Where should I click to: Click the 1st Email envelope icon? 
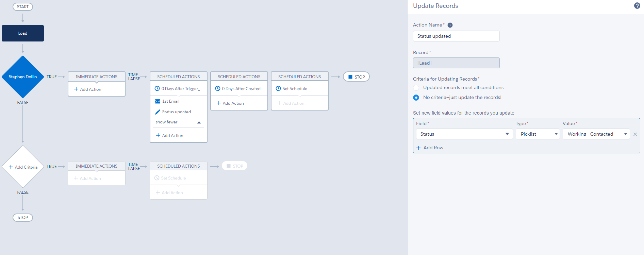click(x=158, y=101)
